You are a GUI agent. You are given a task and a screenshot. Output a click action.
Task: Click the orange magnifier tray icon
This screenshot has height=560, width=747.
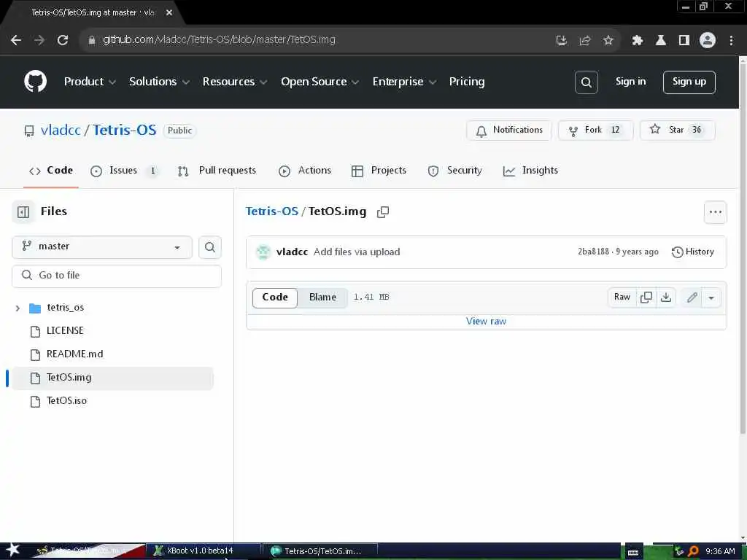point(693,551)
